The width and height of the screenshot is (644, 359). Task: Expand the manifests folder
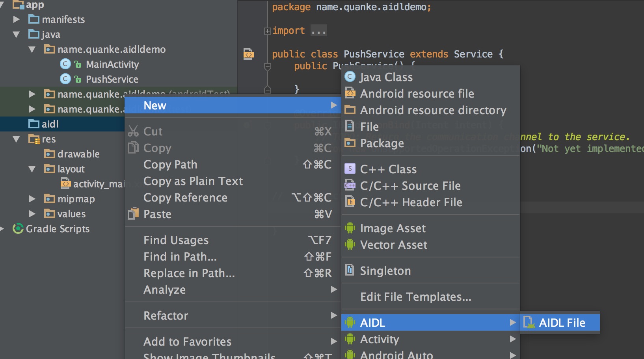point(16,19)
